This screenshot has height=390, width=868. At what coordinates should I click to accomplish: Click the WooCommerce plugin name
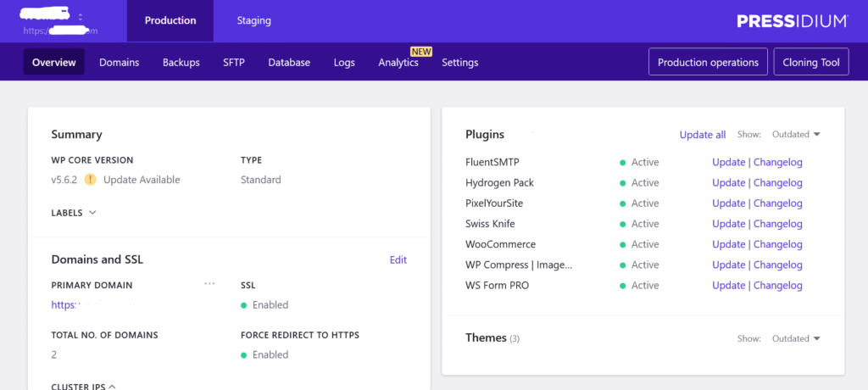(x=500, y=244)
